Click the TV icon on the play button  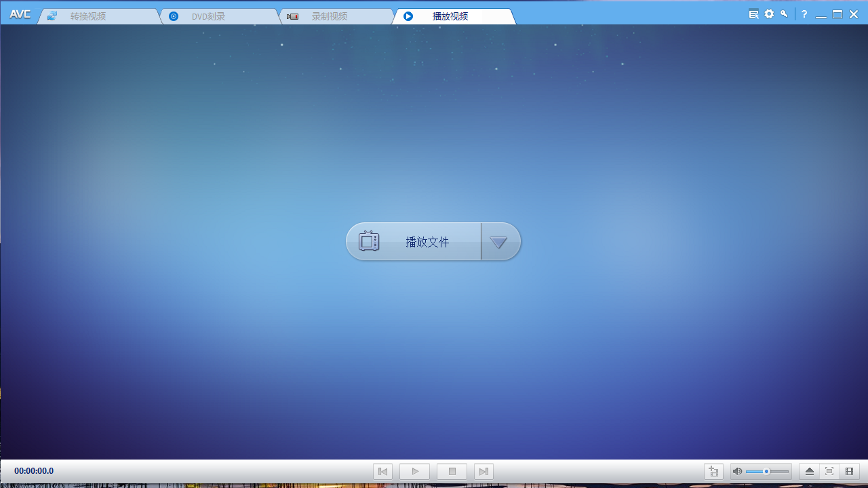click(369, 241)
